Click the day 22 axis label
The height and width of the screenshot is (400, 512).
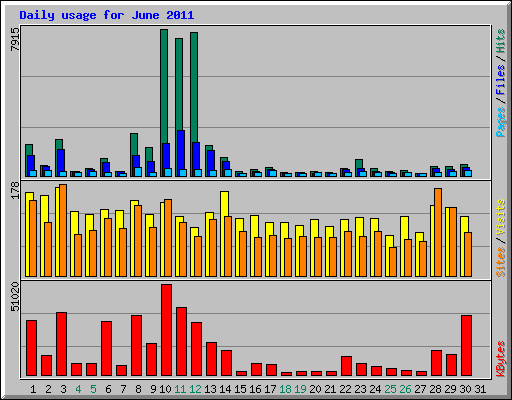[345, 389]
